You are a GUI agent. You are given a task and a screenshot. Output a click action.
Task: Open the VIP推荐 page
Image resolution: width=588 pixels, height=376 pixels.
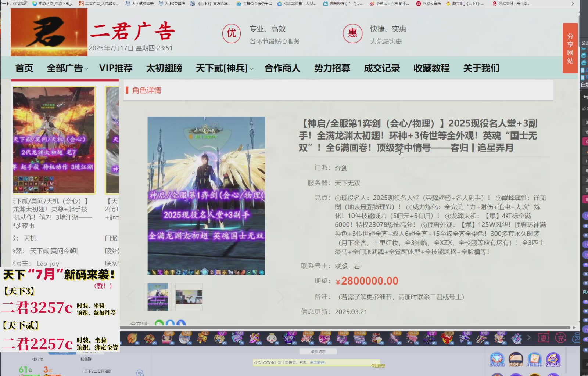pyautogui.click(x=116, y=68)
